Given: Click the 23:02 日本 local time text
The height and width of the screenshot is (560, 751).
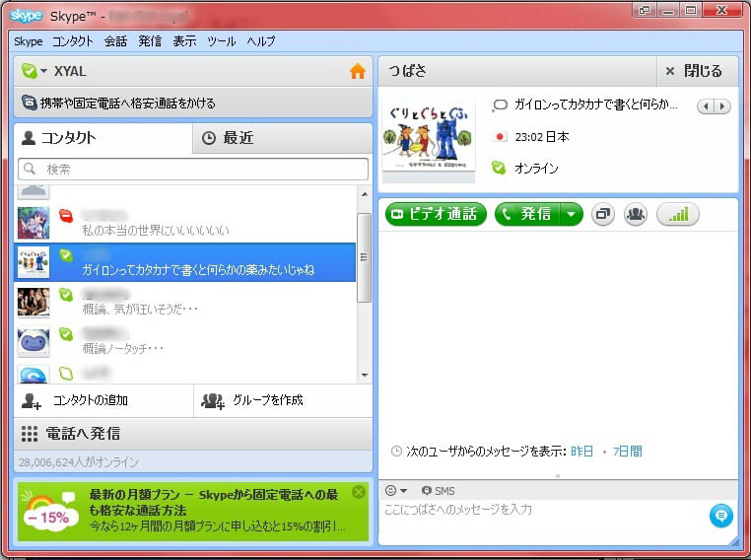Looking at the screenshot, I should [542, 137].
